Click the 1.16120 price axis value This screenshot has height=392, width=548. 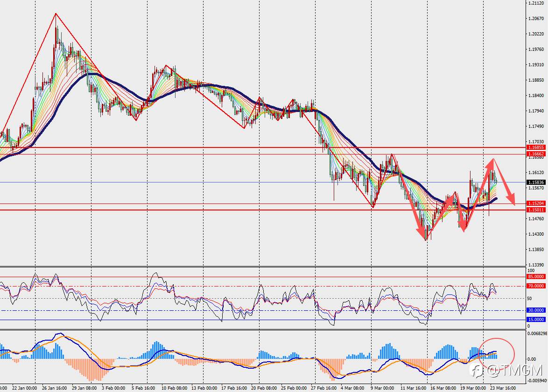tap(536, 172)
